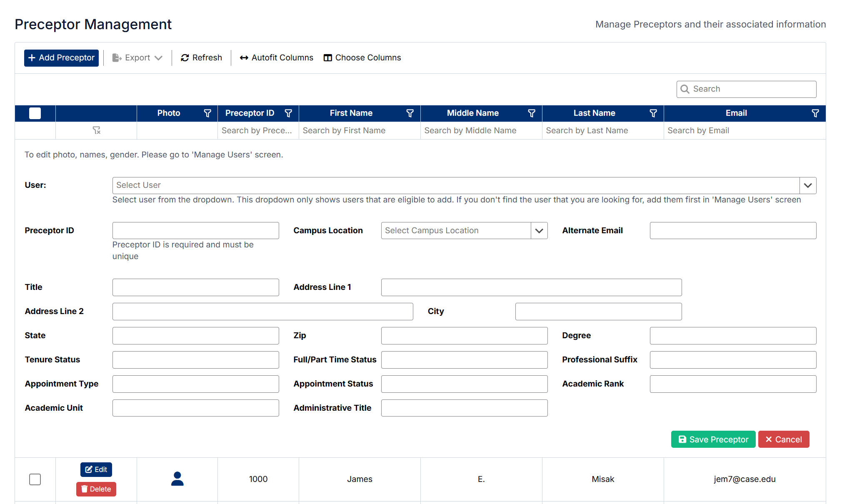Click the Save Preceptor button
This screenshot has height=504, width=842.
click(x=713, y=439)
